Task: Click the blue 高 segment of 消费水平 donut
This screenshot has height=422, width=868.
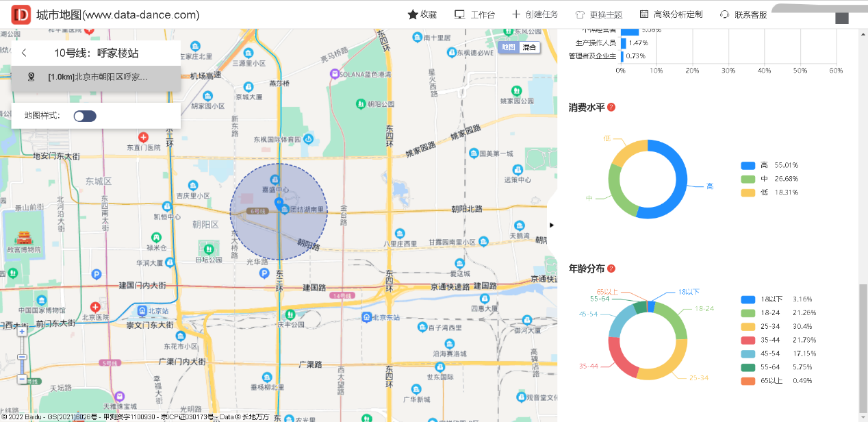Action: (680, 186)
